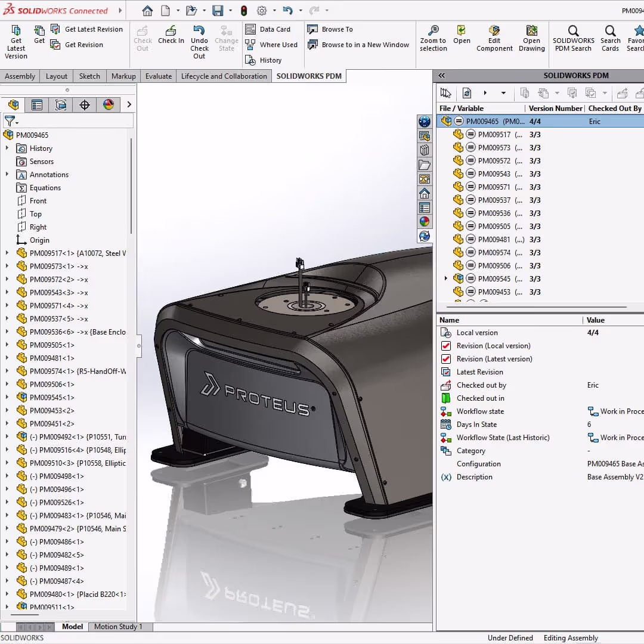Image resolution: width=644 pixels, height=644 pixels.
Task: Select Equations in feature tree
Action: point(38,187)
